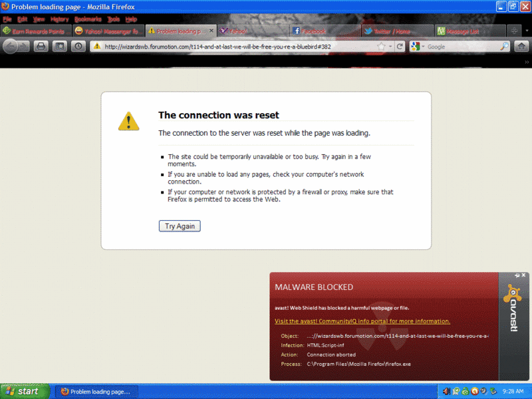Open a new tab with the plus button

click(514, 31)
